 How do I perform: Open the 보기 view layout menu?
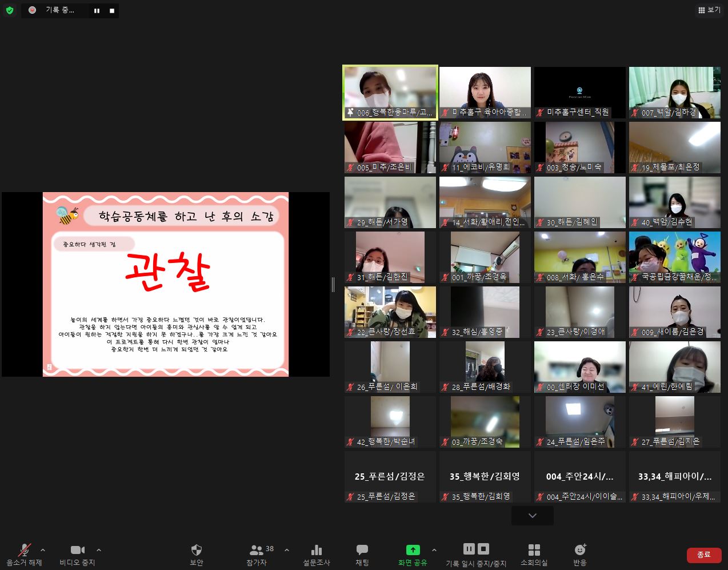(x=709, y=10)
